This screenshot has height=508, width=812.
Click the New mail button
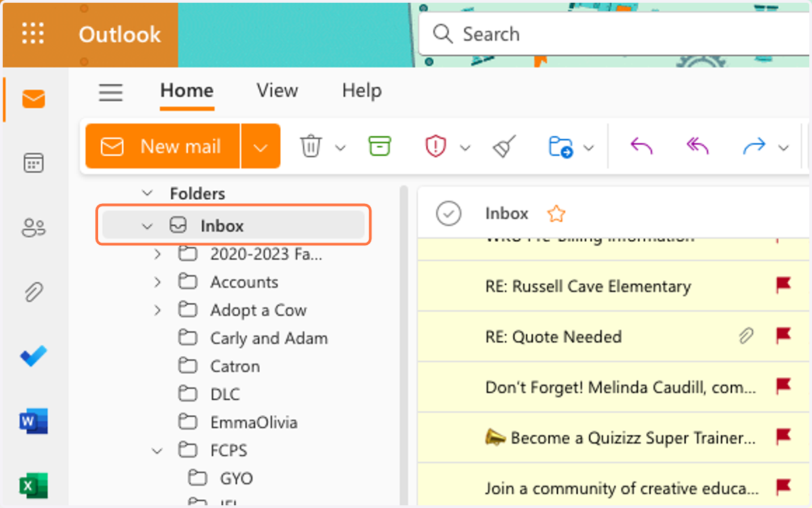pyautogui.click(x=163, y=146)
